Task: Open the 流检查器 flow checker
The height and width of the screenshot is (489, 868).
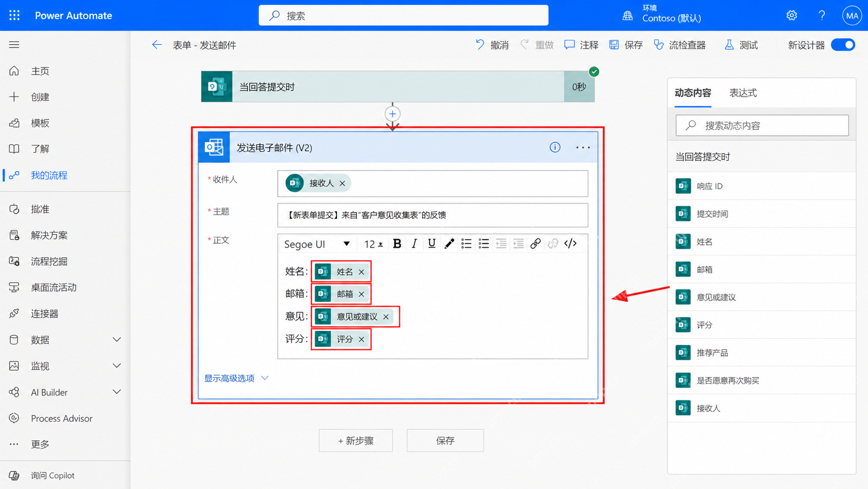Action: pyautogui.click(x=680, y=45)
